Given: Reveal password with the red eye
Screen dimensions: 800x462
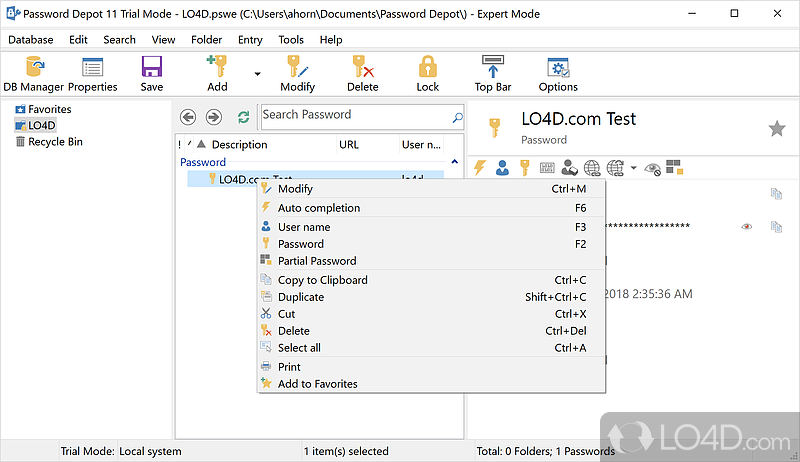Looking at the screenshot, I should coord(746,226).
